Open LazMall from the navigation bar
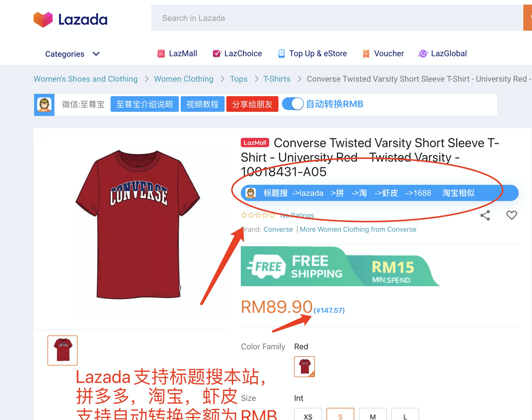532x420 pixels. 177,54
